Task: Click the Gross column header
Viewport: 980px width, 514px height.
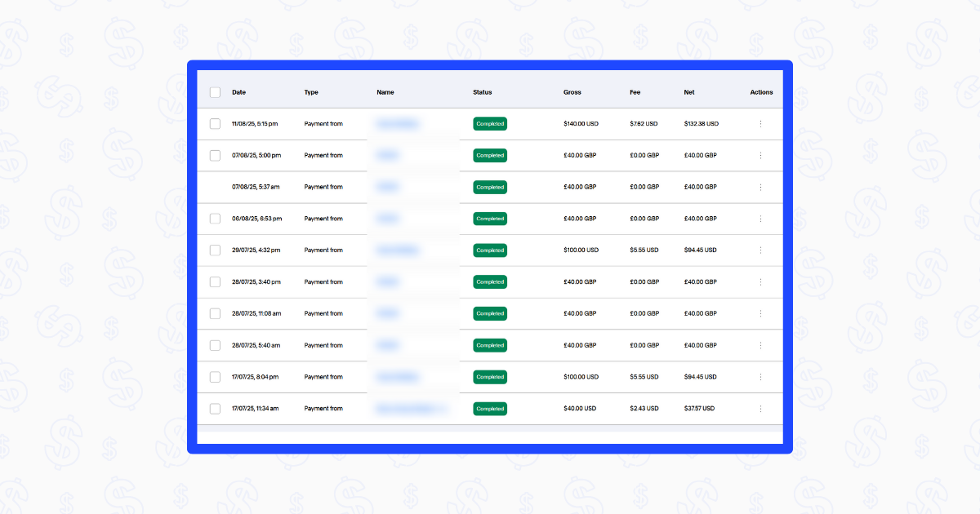Action: (572, 92)
